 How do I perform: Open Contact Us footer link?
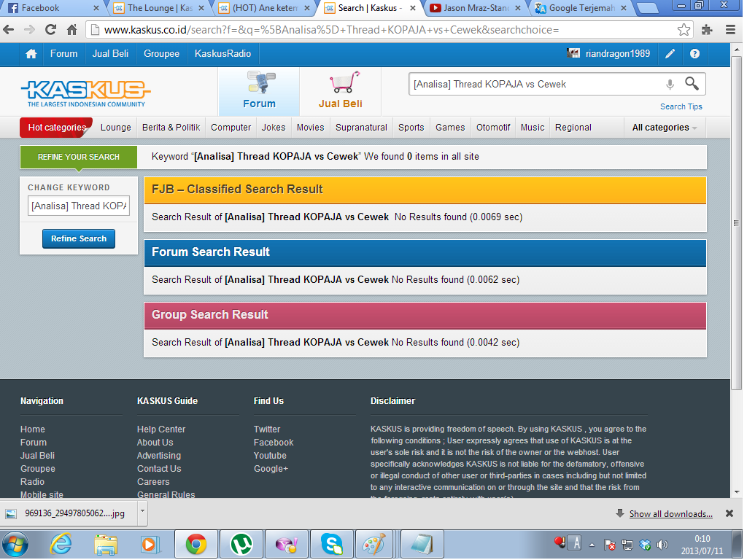coord(159,469)
